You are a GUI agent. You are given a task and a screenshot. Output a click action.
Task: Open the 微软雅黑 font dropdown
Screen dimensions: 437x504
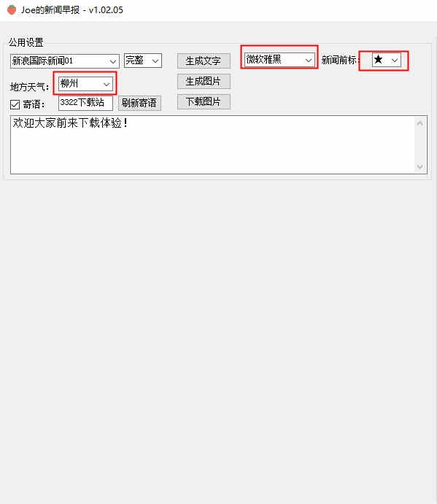(x=279, y=60)
